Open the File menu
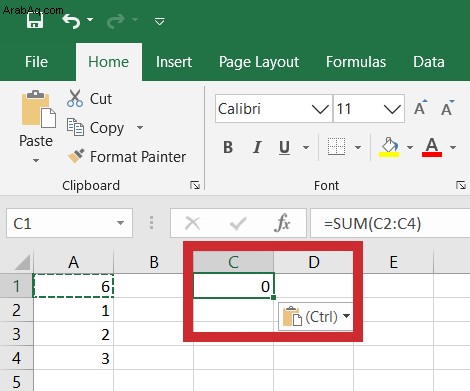 click(x=36, y=62)
